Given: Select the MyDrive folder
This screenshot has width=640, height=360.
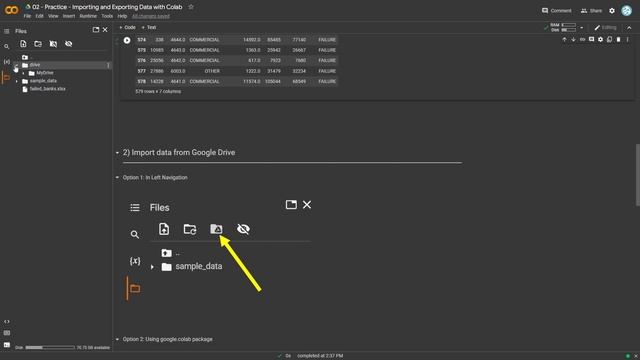Looking at the screenshot, I should [44, 73].
